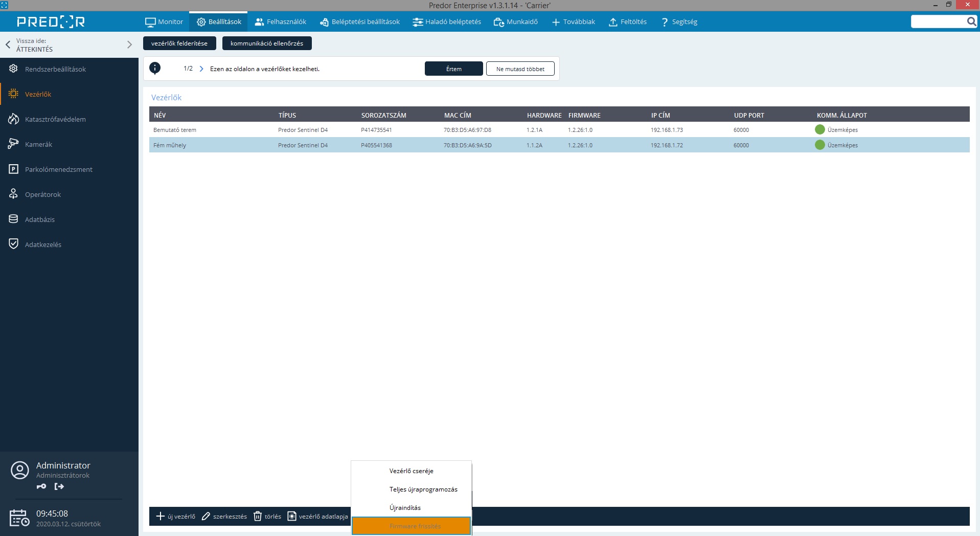This screenshot has height=536, width=980.
Task: Advance the hint with the 1/2 arrow
Action: [x=201, y=69]
